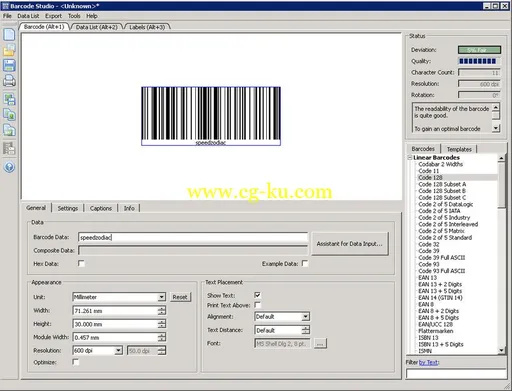The height and width of the screenshot is (391, 512).
Task: Uncheck the Show Text checkbox
Action: pos(257,295)
